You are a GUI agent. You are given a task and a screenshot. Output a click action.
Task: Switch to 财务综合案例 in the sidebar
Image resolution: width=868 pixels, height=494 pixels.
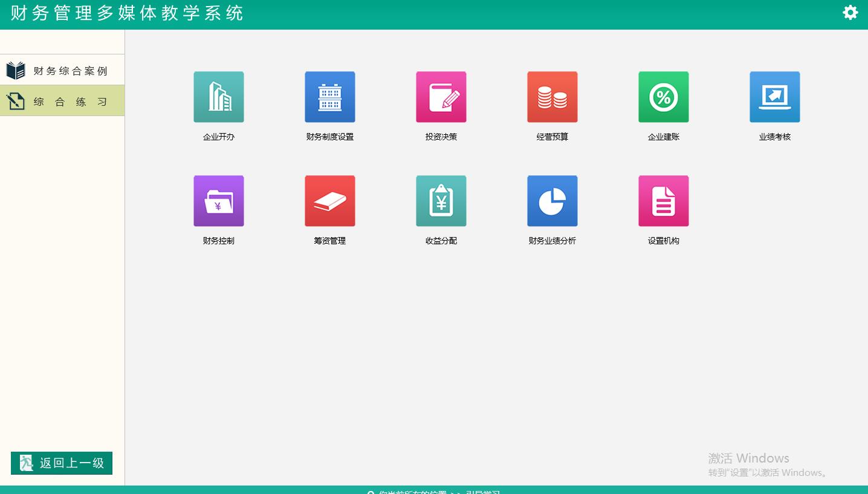tap(70, 71)
